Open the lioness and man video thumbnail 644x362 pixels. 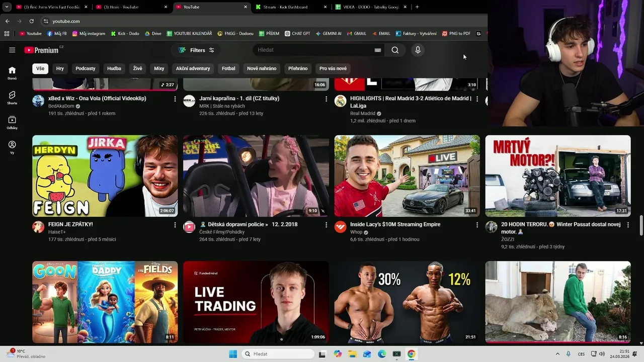(558, 302)
